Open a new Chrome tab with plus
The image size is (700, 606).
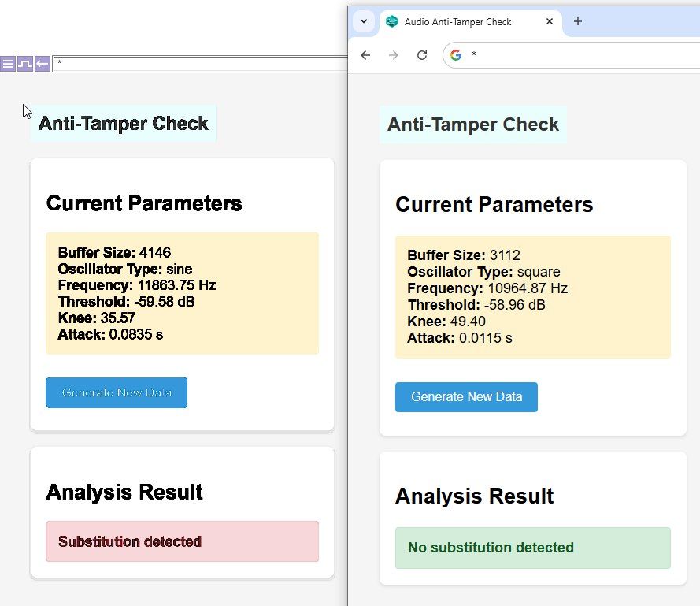(x=578, y=21)
